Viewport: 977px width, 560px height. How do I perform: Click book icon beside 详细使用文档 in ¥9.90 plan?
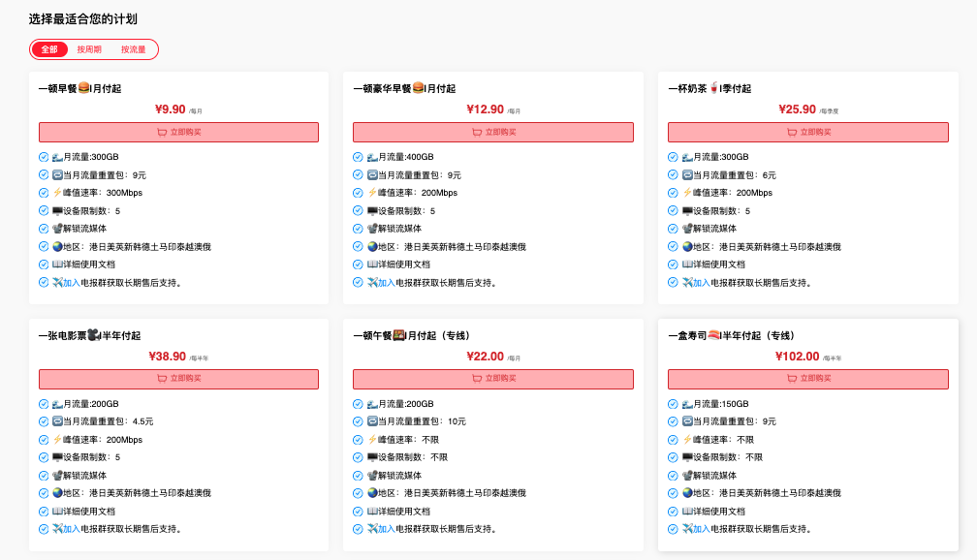[57, 264]
